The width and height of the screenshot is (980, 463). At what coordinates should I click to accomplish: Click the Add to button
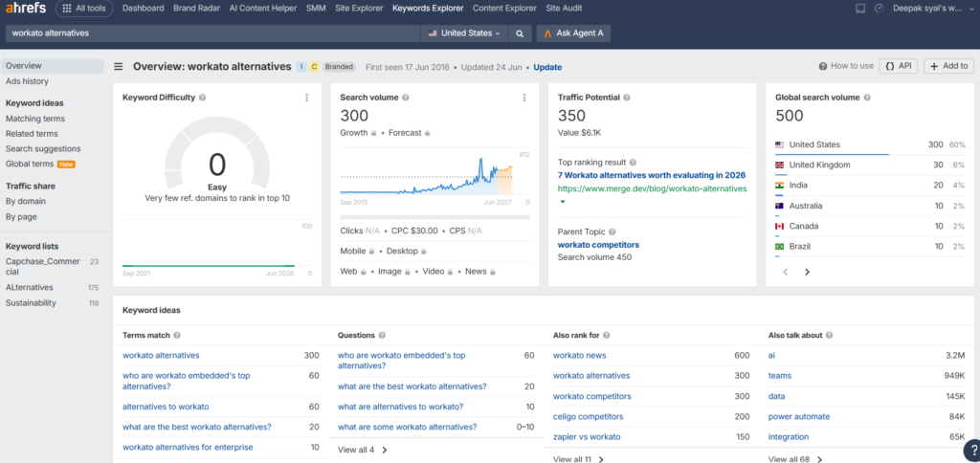[948, 66]
